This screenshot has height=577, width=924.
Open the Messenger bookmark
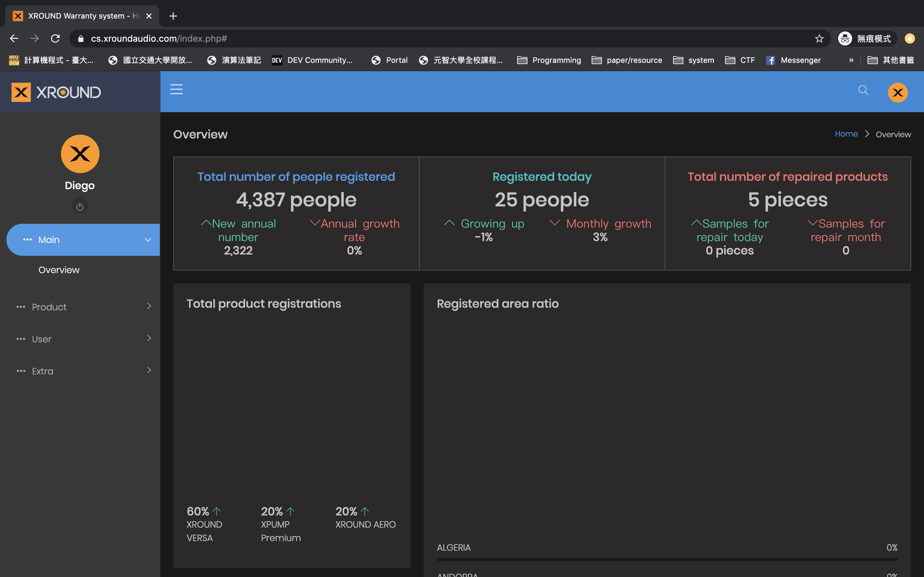click(793, 60)
